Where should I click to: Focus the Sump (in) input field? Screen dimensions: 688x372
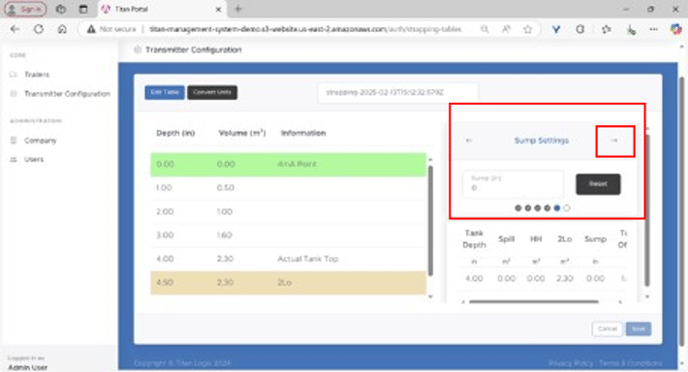(513, 184)
